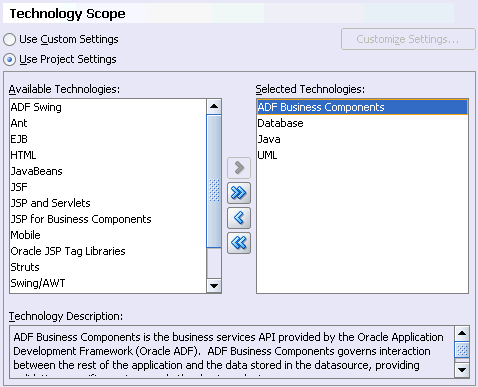Click inside the Technology Description text area
Viewport: 478px width, 387px height.
coord(232,352)
